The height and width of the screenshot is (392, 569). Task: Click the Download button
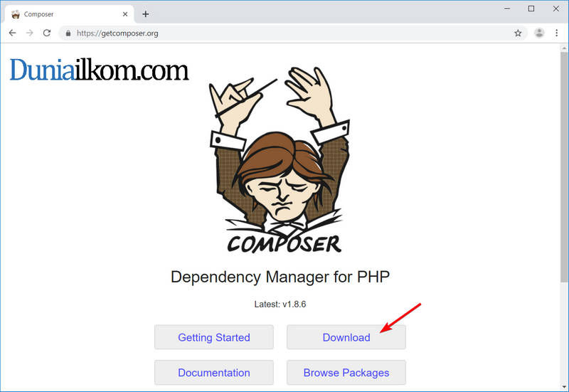346,337
